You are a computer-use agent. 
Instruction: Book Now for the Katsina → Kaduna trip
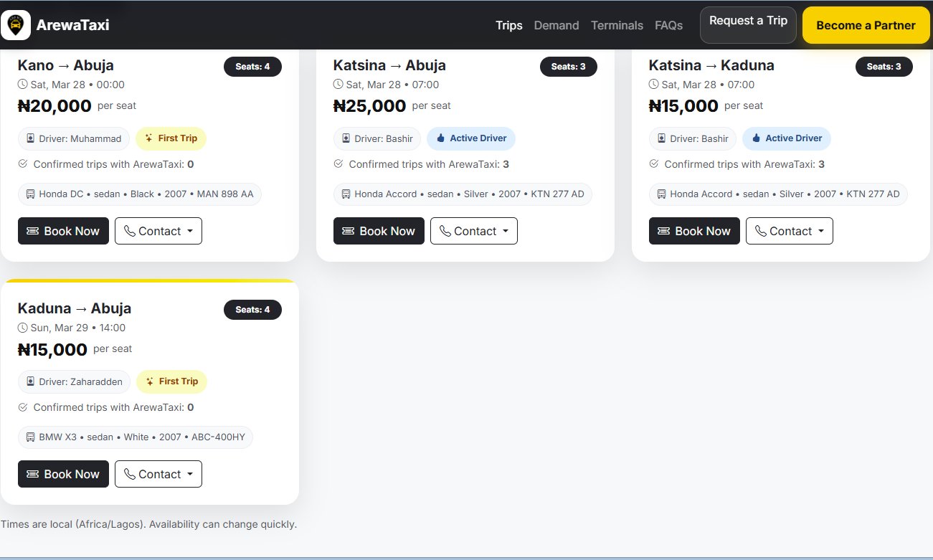pos(694,231)
